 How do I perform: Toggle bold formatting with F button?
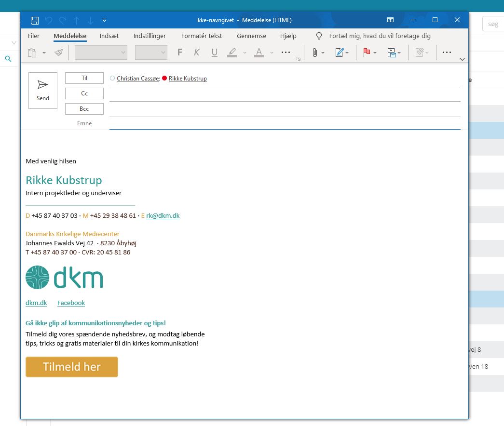(x=180, y=53)
